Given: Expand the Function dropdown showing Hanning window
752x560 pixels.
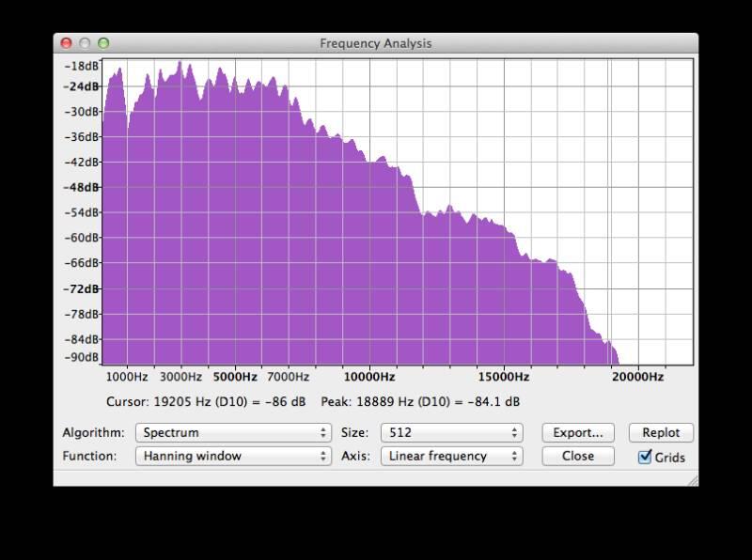Looking at the screenshot, I should (233, 457).
